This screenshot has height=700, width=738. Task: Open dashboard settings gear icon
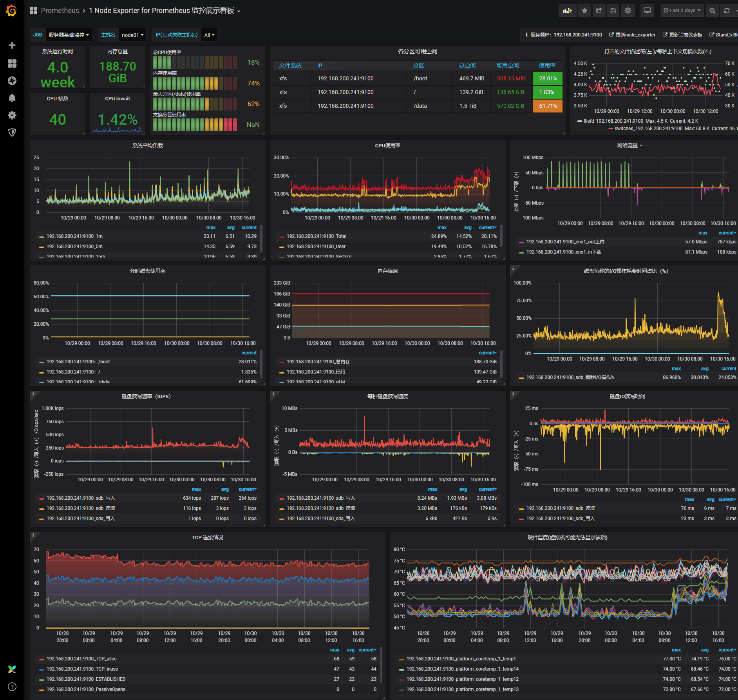[x=628, y=11]
